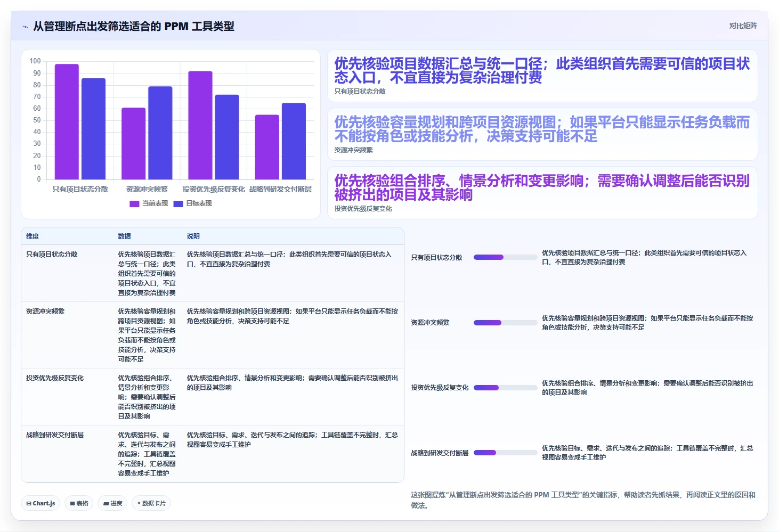The image size is (779, 532).
Task: Click the chart x-axis label 资源冲突频繁
Action: coord(147,189)
